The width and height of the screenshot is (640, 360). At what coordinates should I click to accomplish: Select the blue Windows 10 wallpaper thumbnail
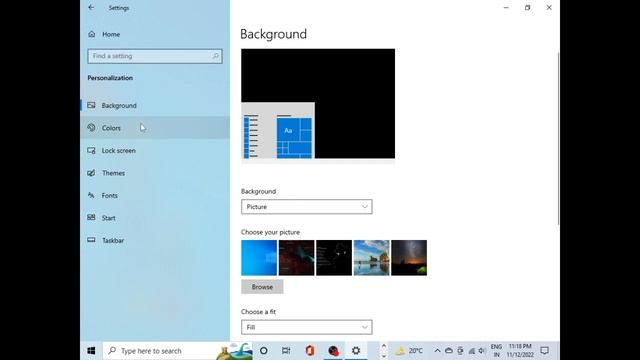point(259,258)
